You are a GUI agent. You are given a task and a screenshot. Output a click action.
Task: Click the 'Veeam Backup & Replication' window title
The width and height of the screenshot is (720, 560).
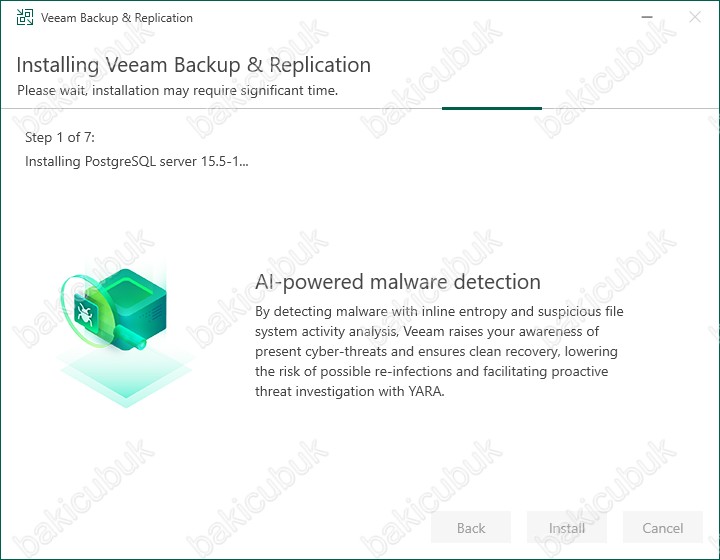coord(117,18)
